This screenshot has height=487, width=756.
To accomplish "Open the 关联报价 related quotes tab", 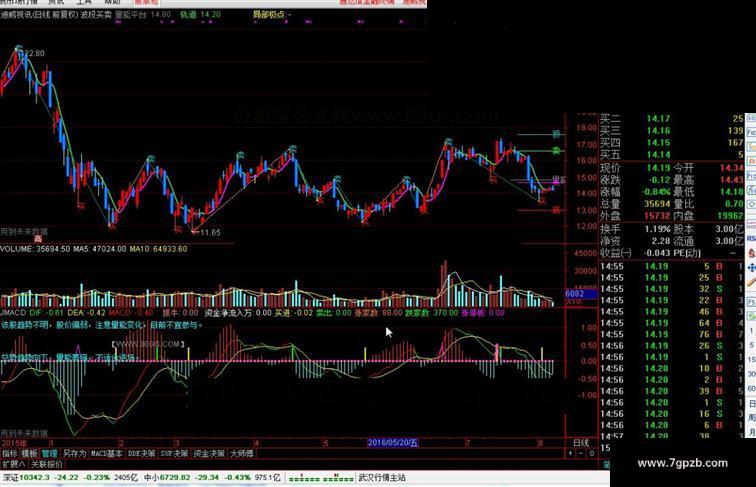I will 47,464.
